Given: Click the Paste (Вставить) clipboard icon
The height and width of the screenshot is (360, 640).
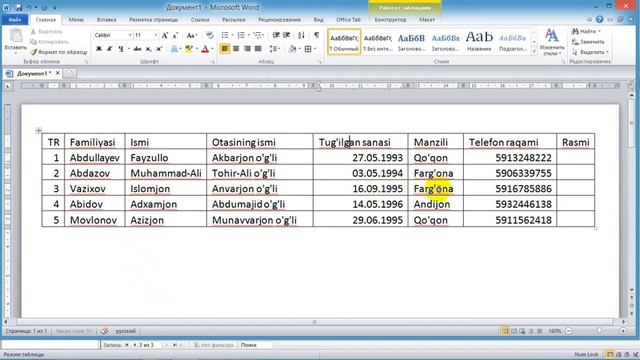Looking at the screenshot, I should [16, 36].
